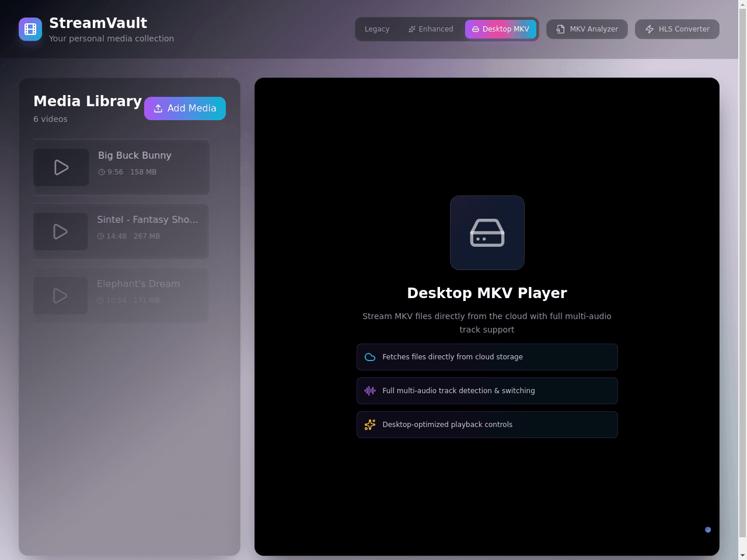This screenshot has height=560, width=747.
Task: Click the StreamVault title text
Action: (x=98, y=23)
